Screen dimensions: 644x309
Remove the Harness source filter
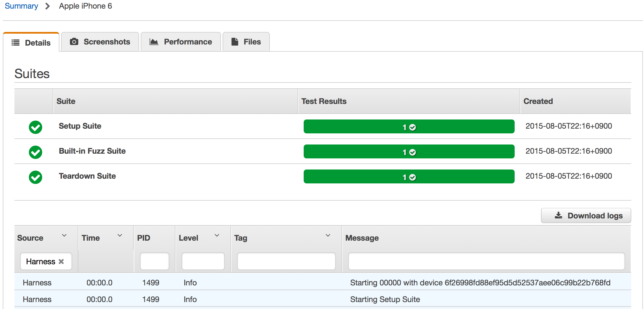(x=61, y=261)
